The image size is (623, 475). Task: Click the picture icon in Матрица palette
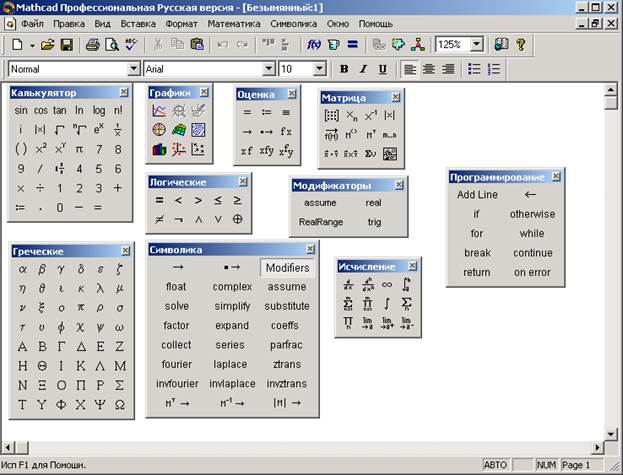point(390,154)
